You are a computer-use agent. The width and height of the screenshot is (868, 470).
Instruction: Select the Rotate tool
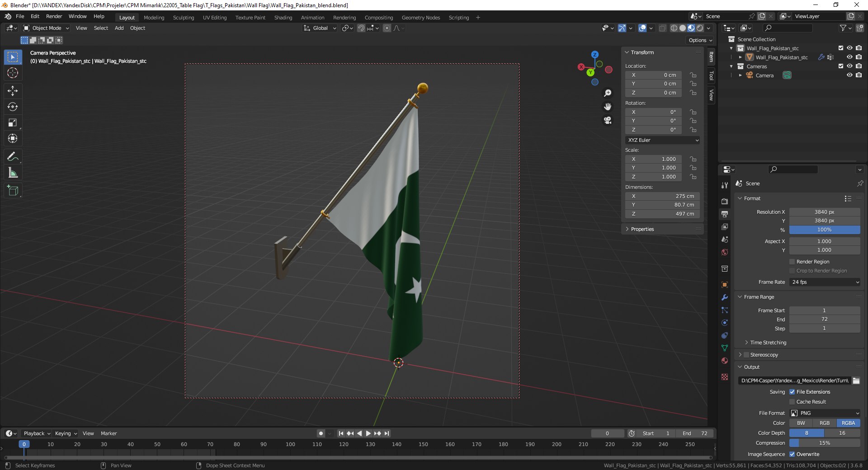point(13,107)
